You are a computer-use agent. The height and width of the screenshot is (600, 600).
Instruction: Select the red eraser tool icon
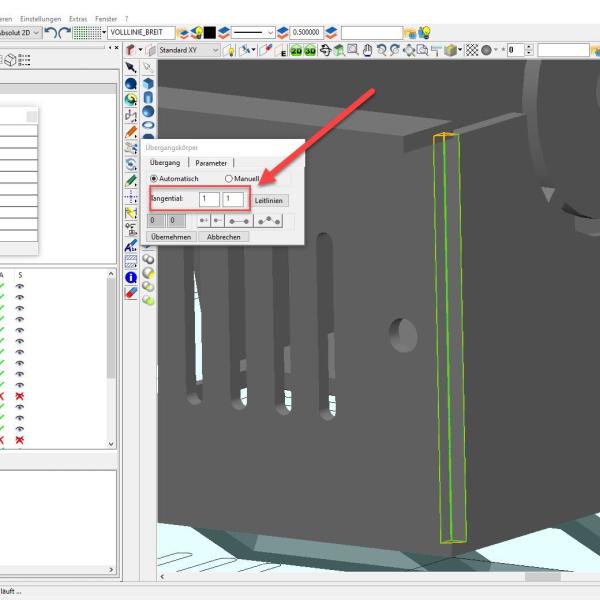[131, 293]
